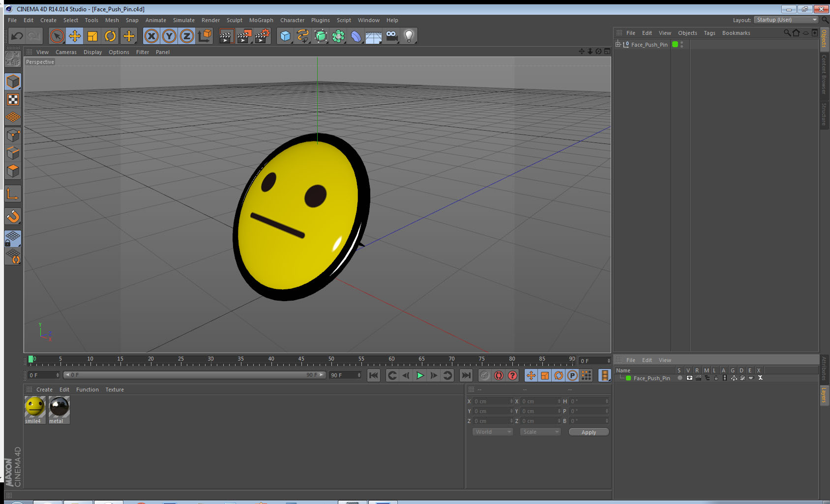The height and width of the screenshot is (504, 830).
Task: Open the Simulate menu
Action: pyautogui.click(x=183, y=20)
